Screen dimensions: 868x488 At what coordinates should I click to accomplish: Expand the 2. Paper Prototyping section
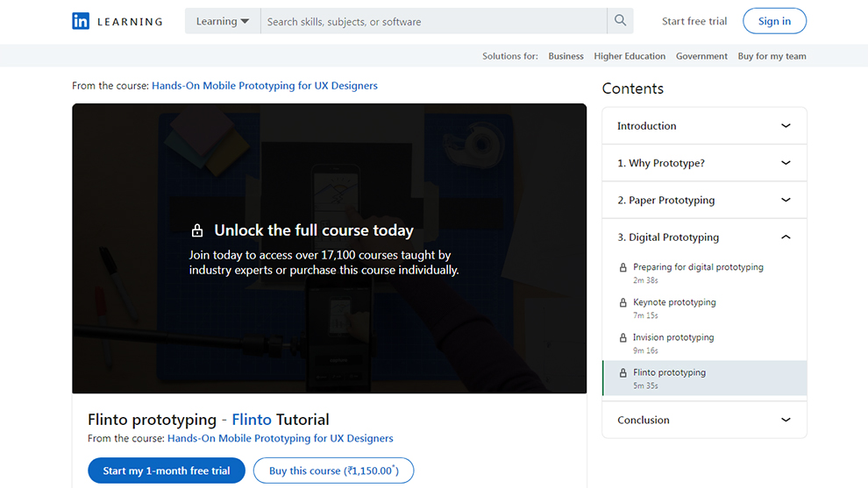(x=704, y=200)
